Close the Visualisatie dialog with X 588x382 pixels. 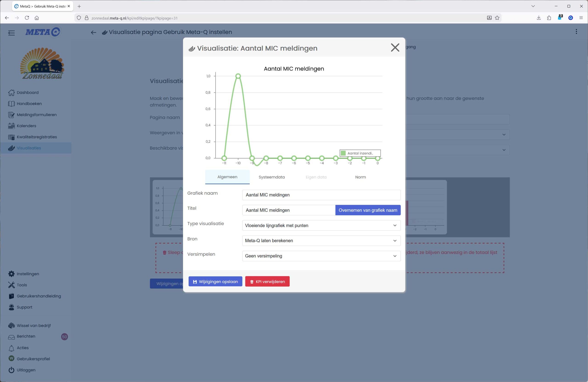(x=395, y=48)
